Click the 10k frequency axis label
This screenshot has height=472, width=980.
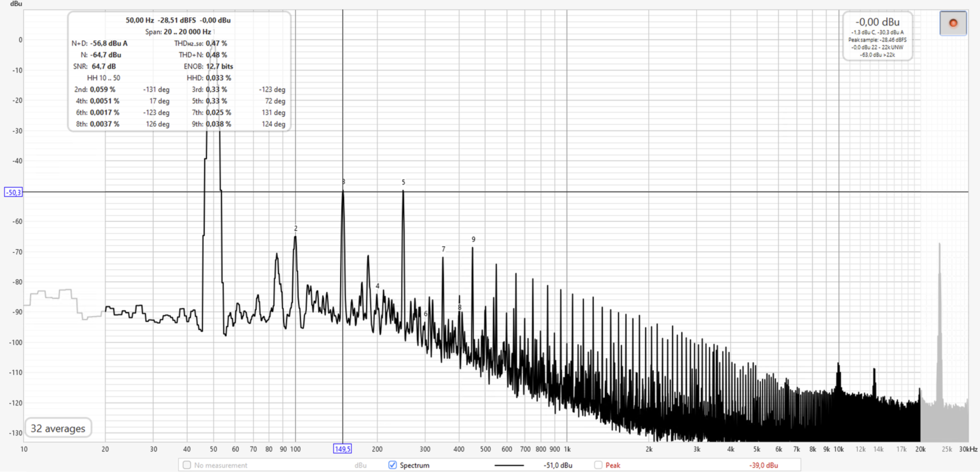click(838, 449)
